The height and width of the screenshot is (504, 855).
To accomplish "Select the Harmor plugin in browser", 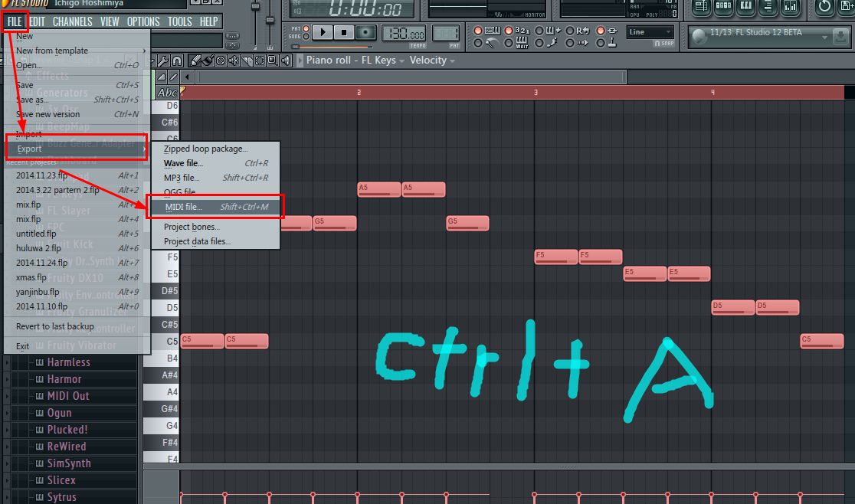I will (64, 379).
